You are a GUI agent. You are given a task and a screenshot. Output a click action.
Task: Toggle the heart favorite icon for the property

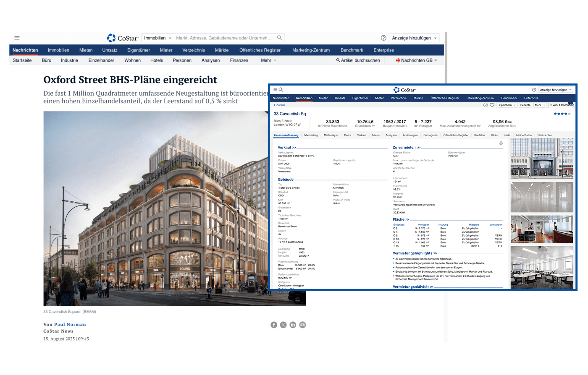click(492, 105)
